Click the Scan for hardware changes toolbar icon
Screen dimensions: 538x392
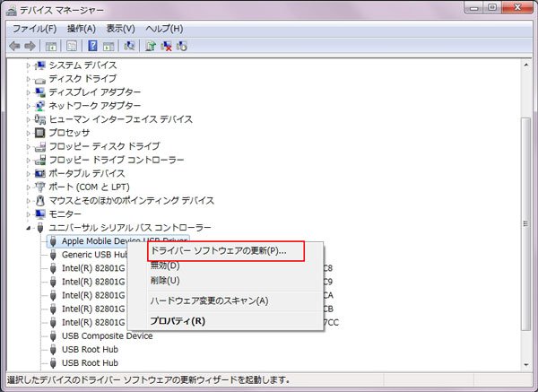pyautogui.click(x=129, y=46)
